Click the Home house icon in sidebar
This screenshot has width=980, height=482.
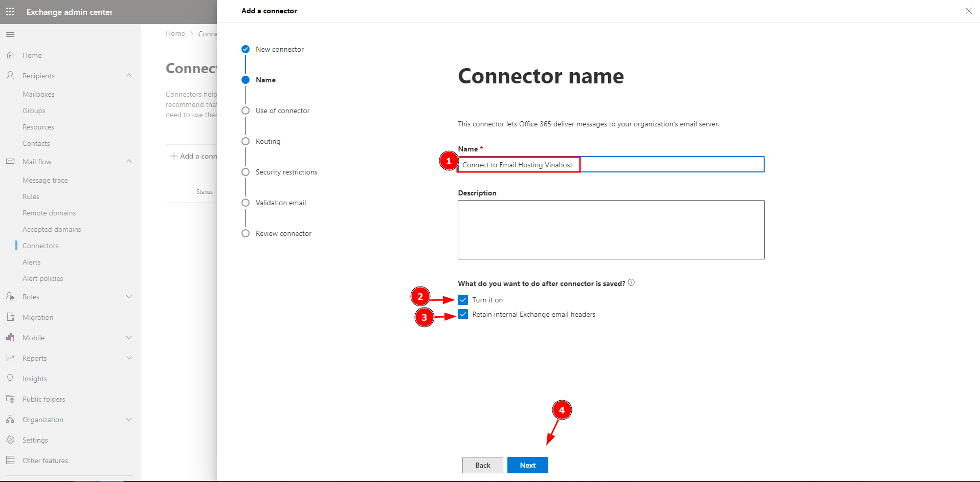click(x=10, y=55)
